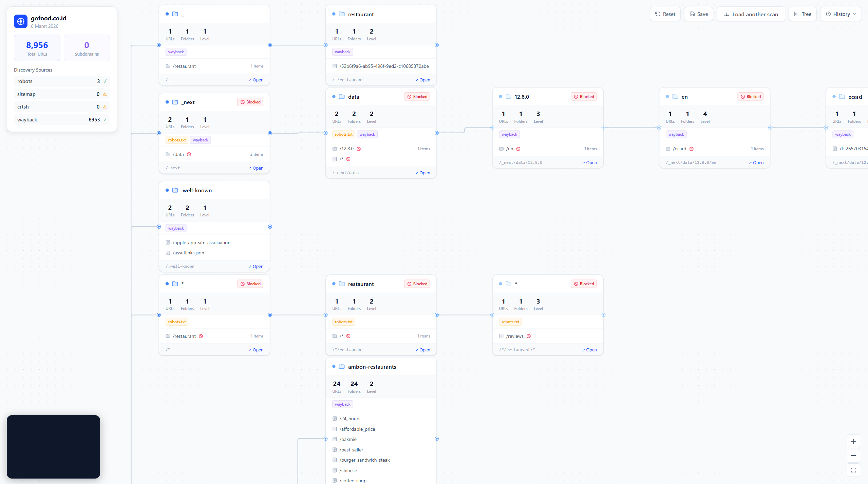868x484 pixels.
Task: Click the Open link on the .well-known card
Action: coord(256,266)
